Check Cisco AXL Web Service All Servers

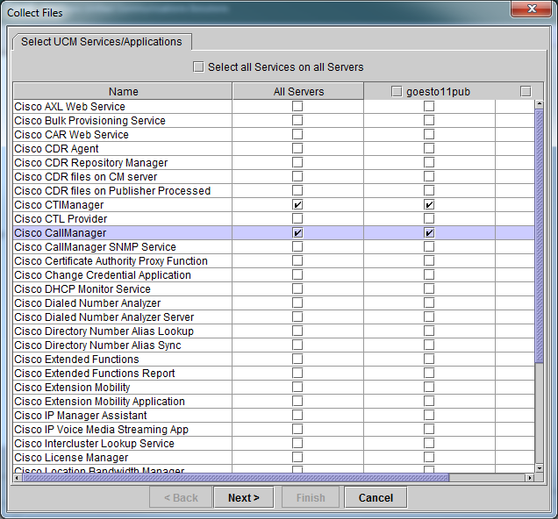click(298, 106)
